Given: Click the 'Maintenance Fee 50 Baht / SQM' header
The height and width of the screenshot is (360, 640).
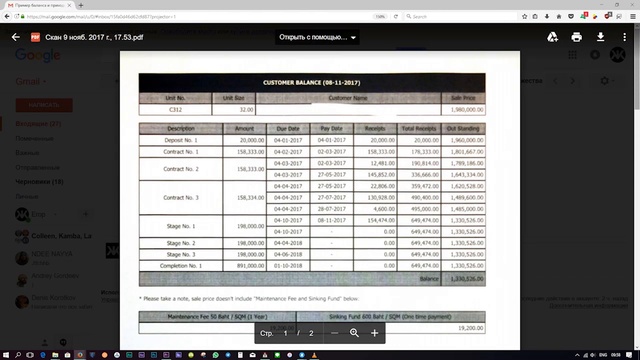Looking at the screenshot, I should 217,317.
